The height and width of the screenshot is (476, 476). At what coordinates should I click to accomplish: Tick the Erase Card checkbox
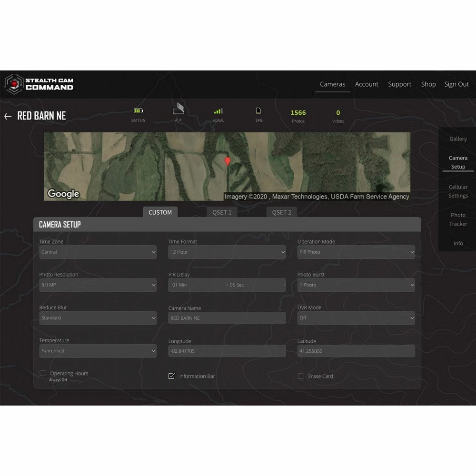coord(300,376)
